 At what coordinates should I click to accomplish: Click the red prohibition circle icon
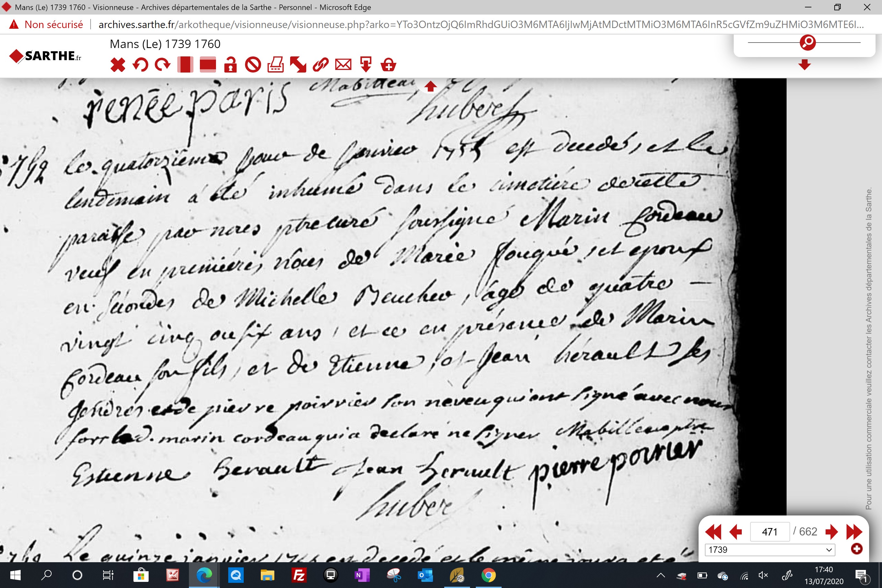tap(253, 65)
